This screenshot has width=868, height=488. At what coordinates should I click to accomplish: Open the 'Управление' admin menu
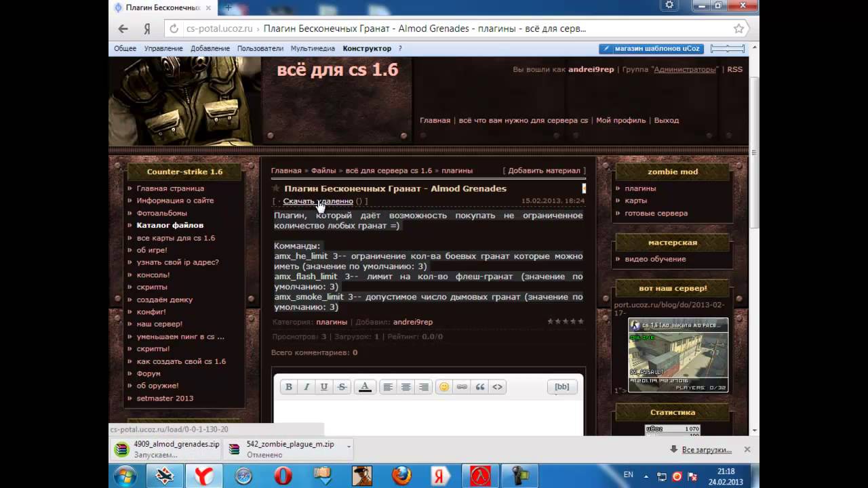163,49
